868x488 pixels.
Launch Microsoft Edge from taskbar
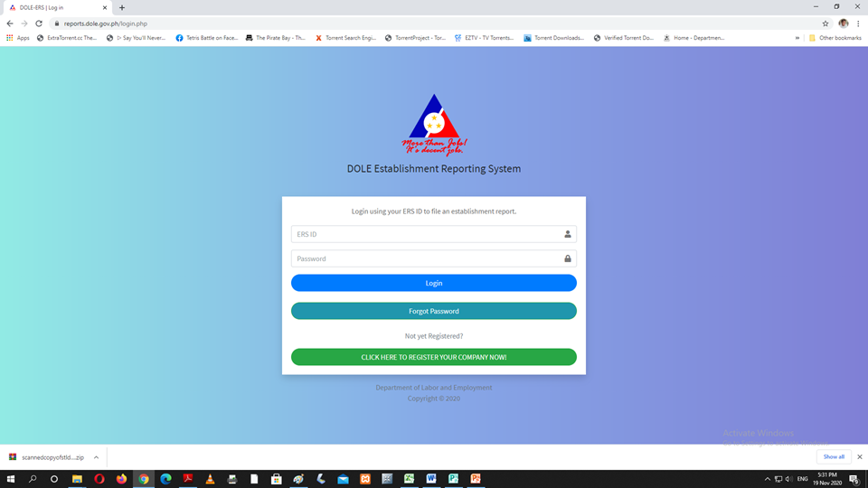[165, 479]
